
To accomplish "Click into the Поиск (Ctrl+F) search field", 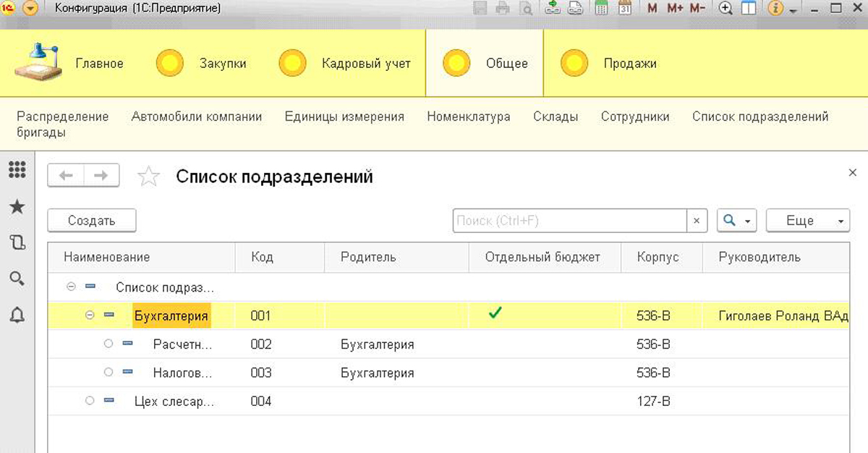I will [x=569, y=221].
